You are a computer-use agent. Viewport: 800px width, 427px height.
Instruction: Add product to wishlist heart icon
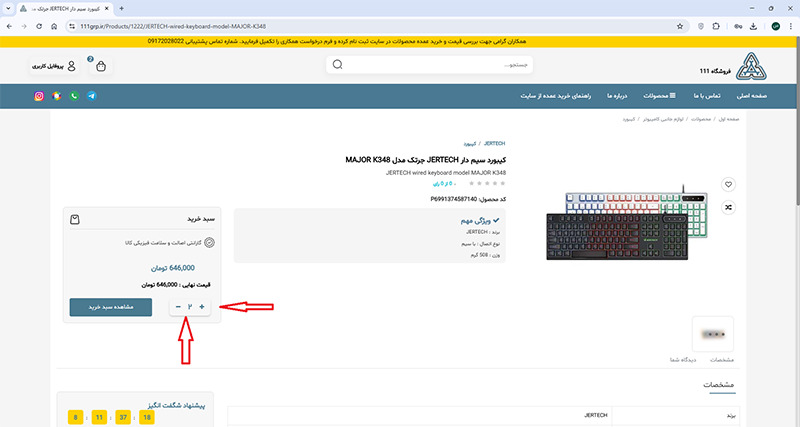tap(728, 184)
